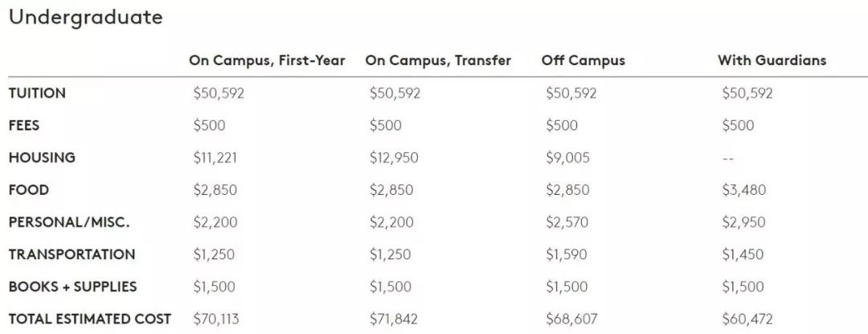The height and width of the screenshot is (334, 868).
Task: Click the $3,480 food value with guardians
Action: tap(743, 190)
